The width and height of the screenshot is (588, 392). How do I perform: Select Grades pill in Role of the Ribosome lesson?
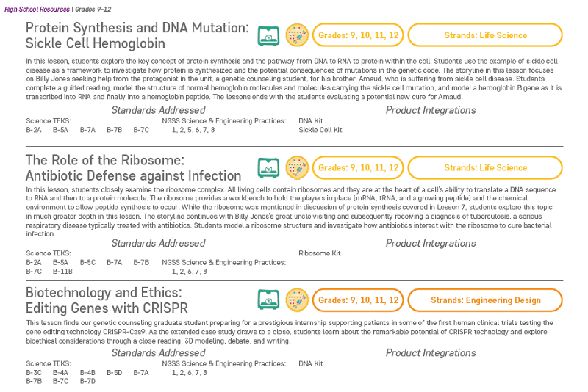tap(358, 167)
